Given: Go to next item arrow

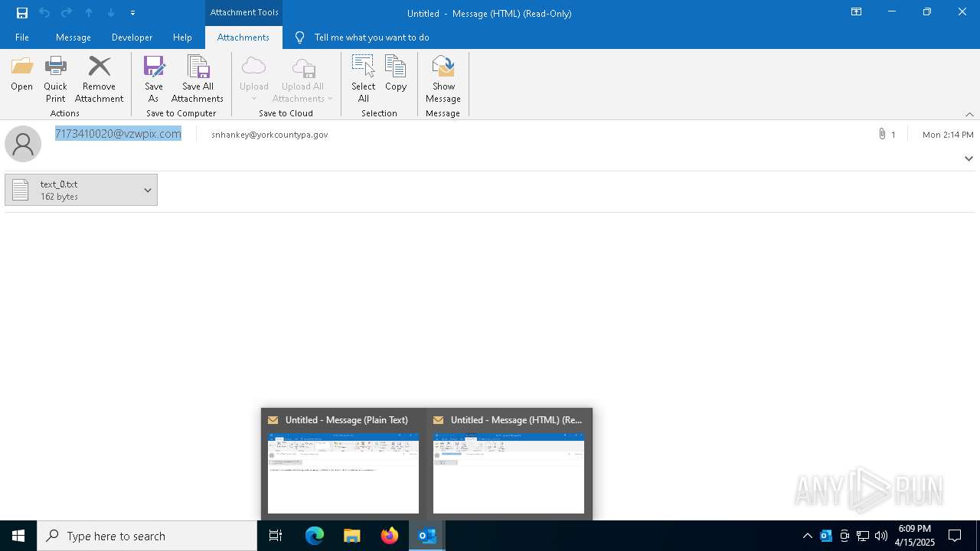Looking at the screenshot, I should pyautogui.click(x=111, y=13).
